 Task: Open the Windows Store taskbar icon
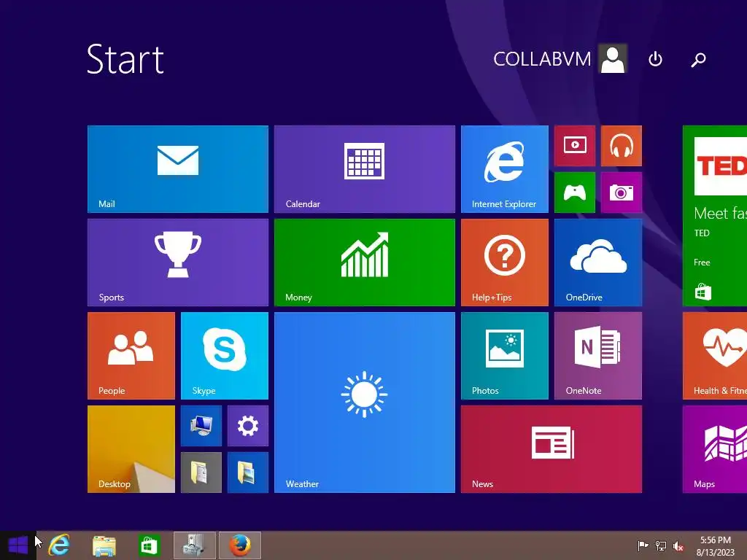tap(149, 545)
